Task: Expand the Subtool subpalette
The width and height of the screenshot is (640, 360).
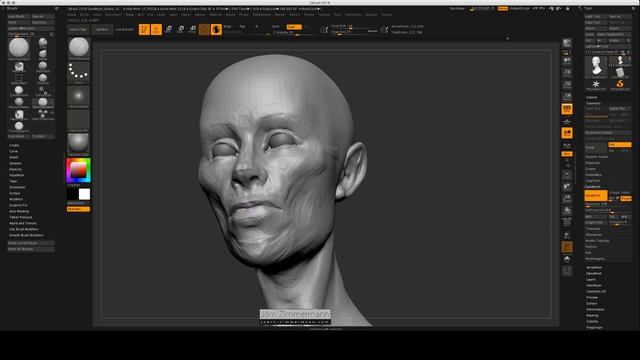Action: coord(591,98)
